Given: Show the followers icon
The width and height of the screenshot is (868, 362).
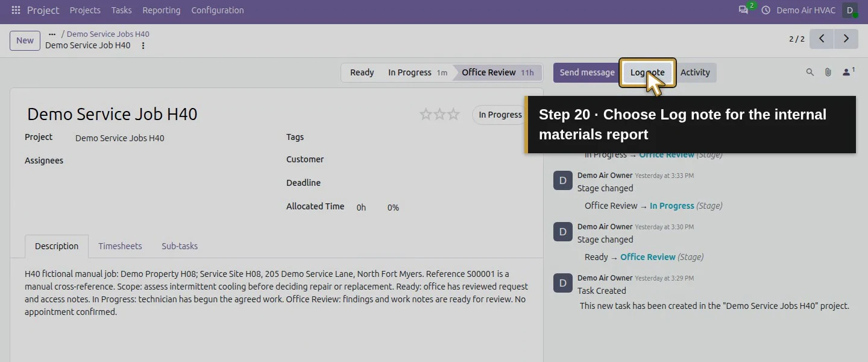Looking at the screenshot, I should click(x=848, y=72).
